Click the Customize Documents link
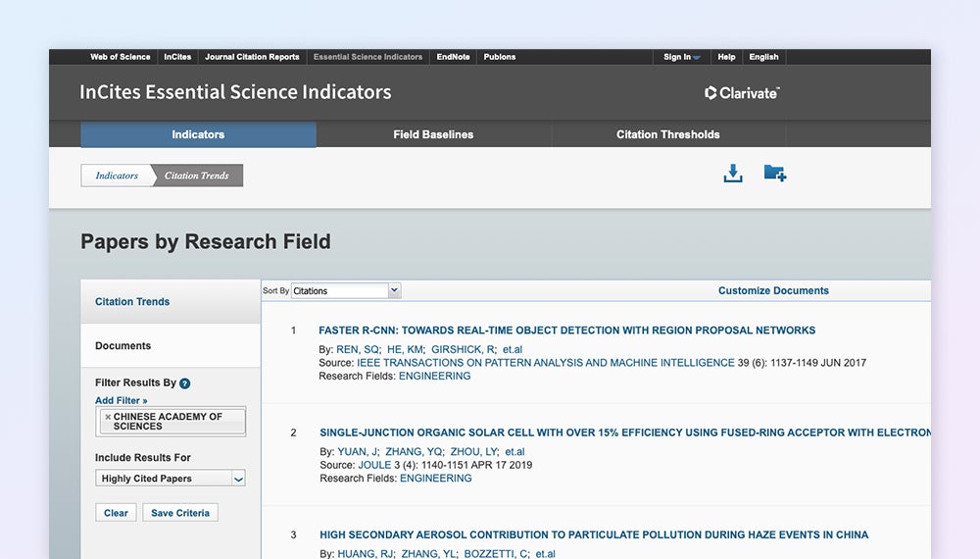This screenshot has width=980, height=559. pyautogui.click(x=773, y=291)
